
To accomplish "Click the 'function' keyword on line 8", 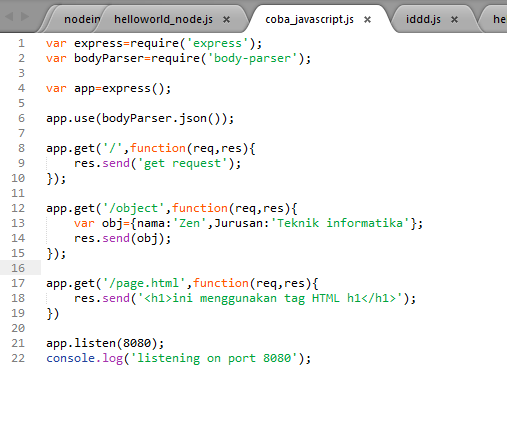I will point(158,148).
